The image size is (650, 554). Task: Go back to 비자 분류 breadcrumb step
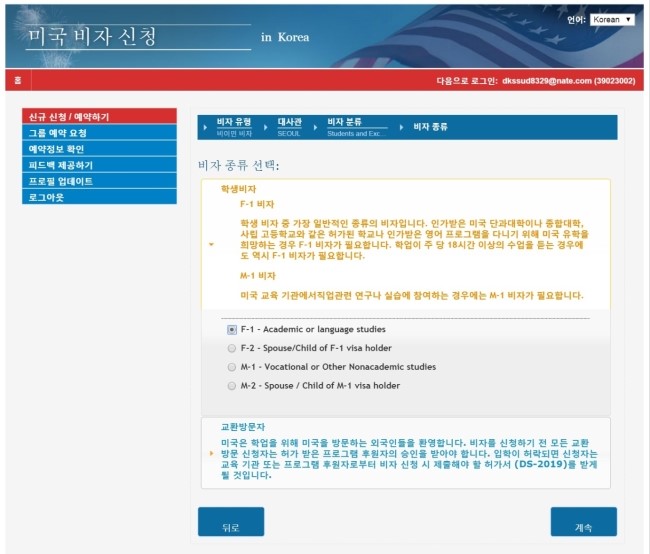355,126
